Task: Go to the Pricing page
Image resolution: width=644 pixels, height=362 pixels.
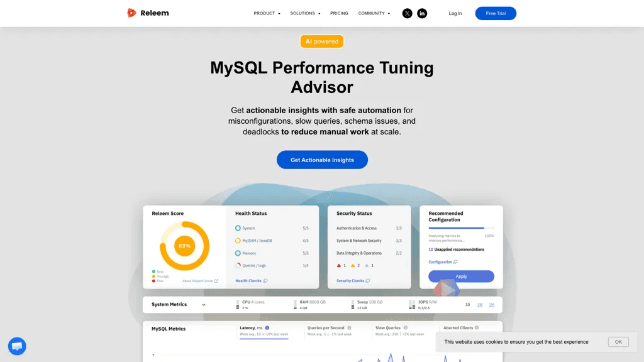Action: coord(339,14)
